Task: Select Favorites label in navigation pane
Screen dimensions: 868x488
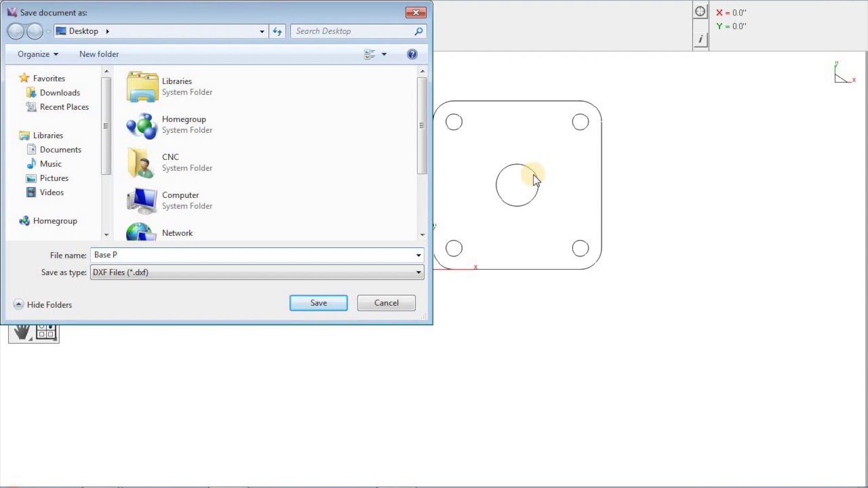Action: click(49, 79)
